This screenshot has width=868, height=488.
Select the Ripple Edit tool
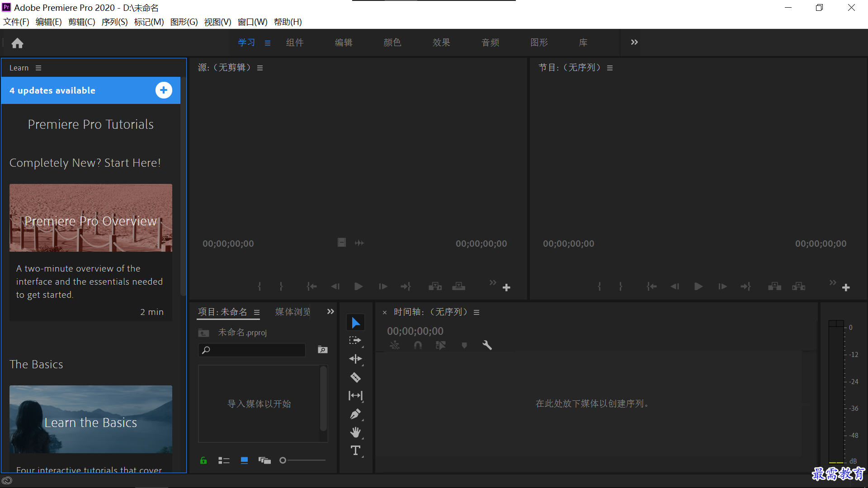coord(355,359)
